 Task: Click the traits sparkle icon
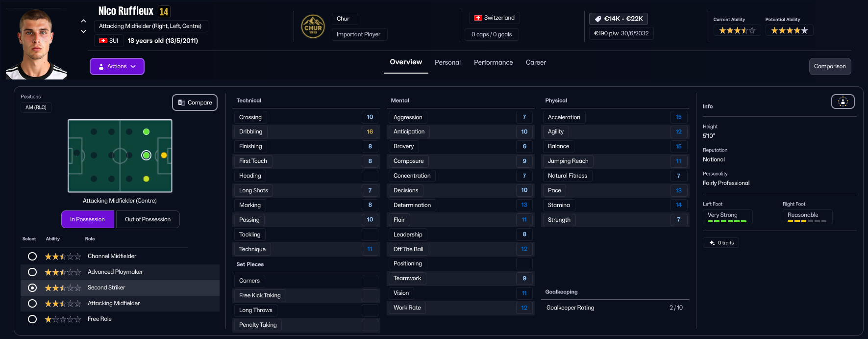point(712,243)
